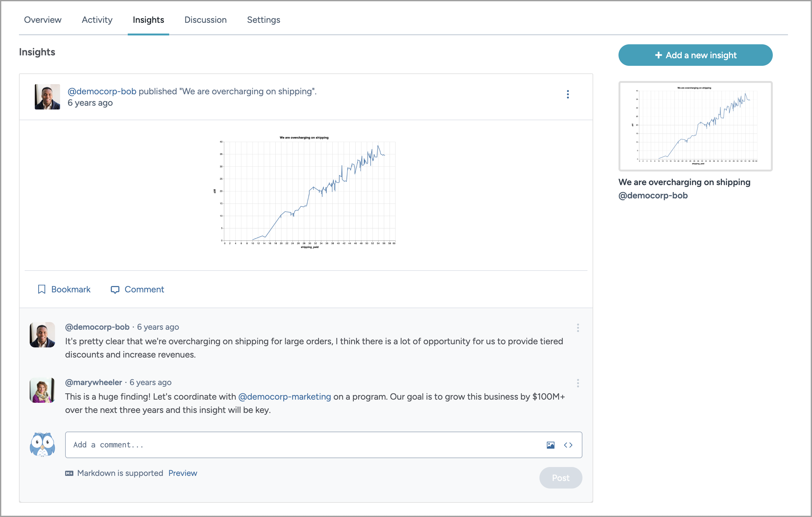The width and height of the screenshot is (812, 517).
Task: Click marywheeler's profile picture
Action: click(x=42, y=390)
